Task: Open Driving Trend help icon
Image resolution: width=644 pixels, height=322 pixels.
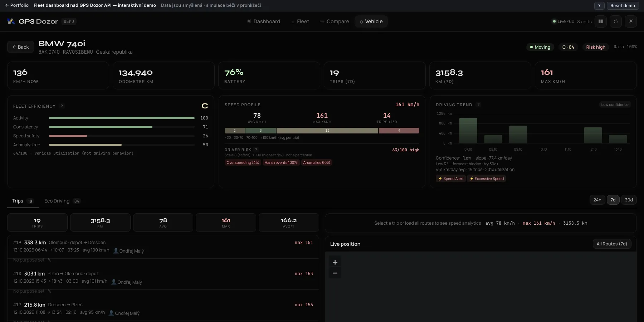Action: pyautogui.click(x=479, y=104)
